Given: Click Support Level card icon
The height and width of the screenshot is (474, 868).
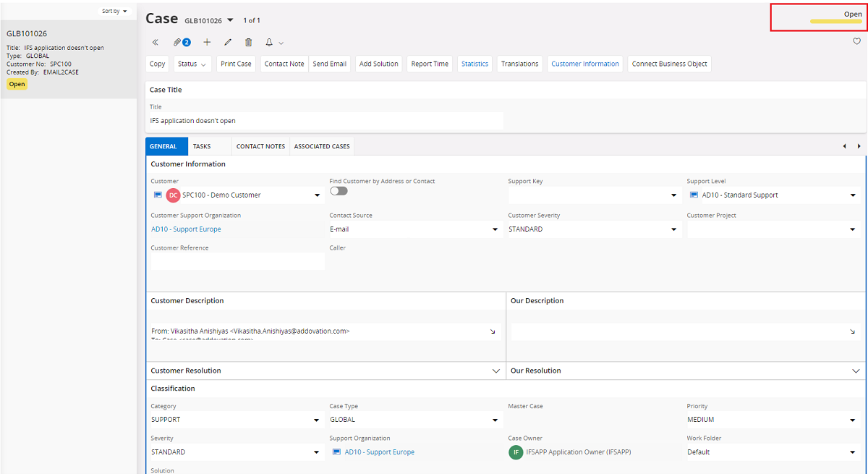Looking at the screenshot, I should [694, 195].
